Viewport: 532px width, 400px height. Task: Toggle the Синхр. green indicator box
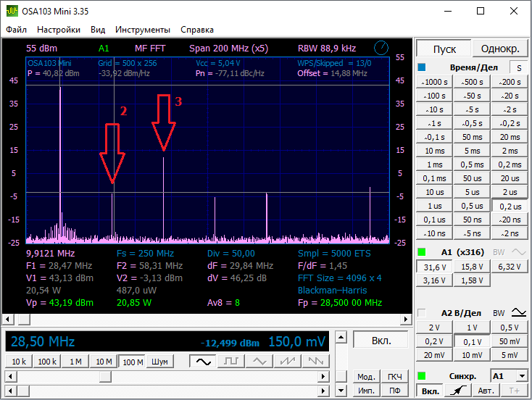422,376
